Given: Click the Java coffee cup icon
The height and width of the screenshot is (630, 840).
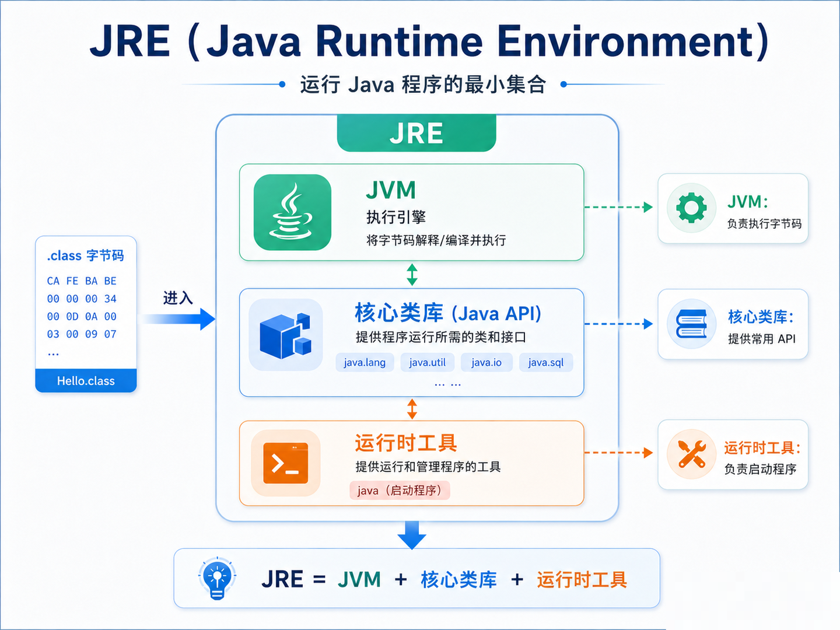Looking at the screenshot, I should coord(292,212).
